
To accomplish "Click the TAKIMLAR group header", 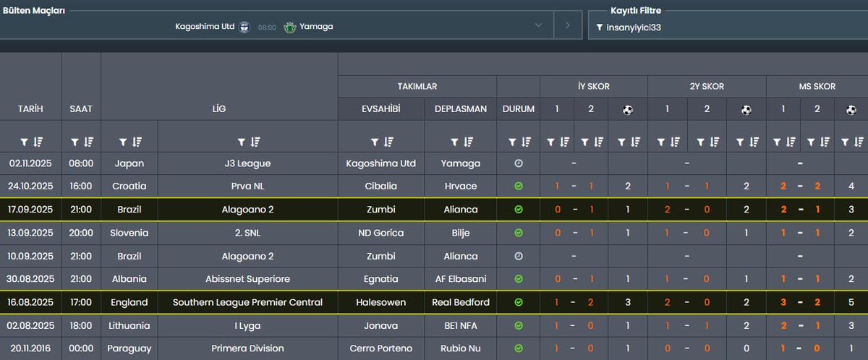I will [x=417, y=86].
